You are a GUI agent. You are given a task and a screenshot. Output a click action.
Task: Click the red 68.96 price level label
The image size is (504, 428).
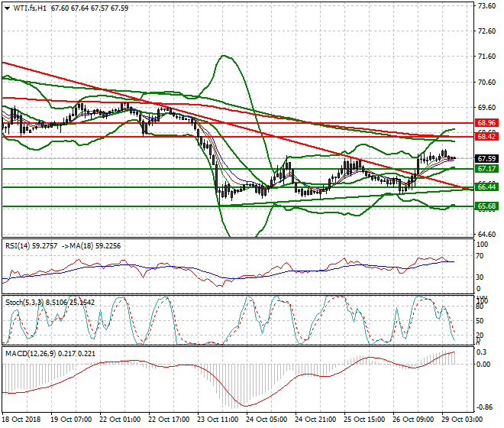coord(486,123)
